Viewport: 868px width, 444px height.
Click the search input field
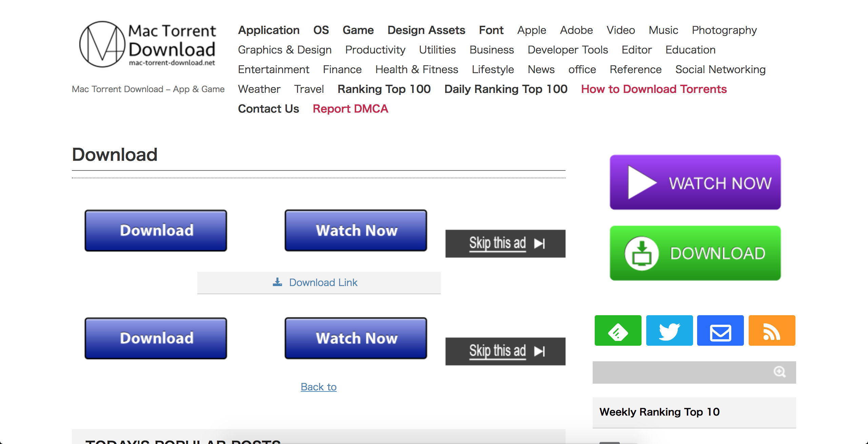pyautogui.click(x=679, y=371)
